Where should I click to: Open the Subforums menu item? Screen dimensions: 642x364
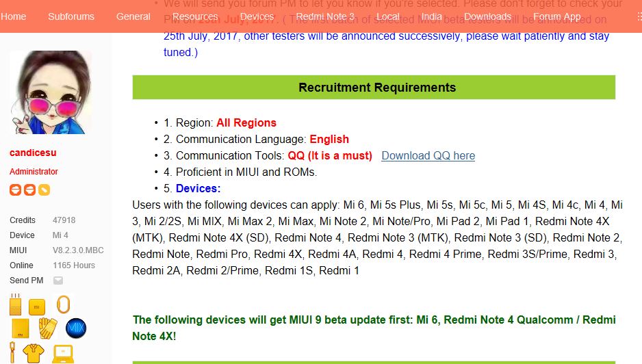pos(71,16)
